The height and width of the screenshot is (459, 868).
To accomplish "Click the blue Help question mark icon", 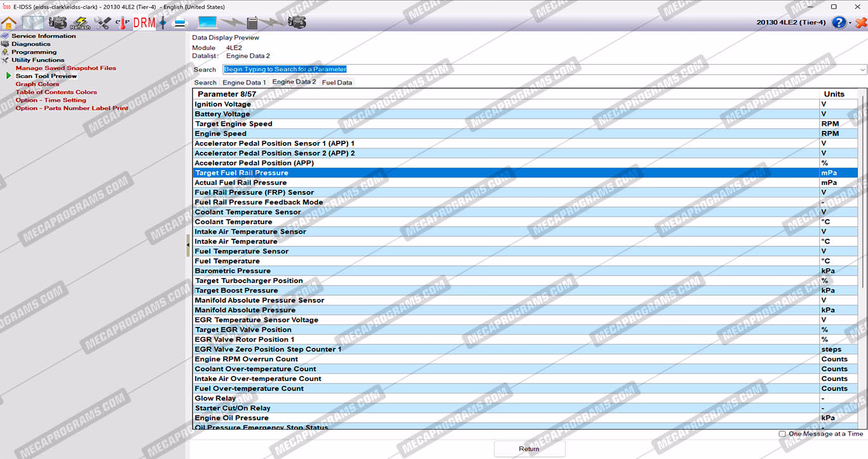I will pos(839,23).
